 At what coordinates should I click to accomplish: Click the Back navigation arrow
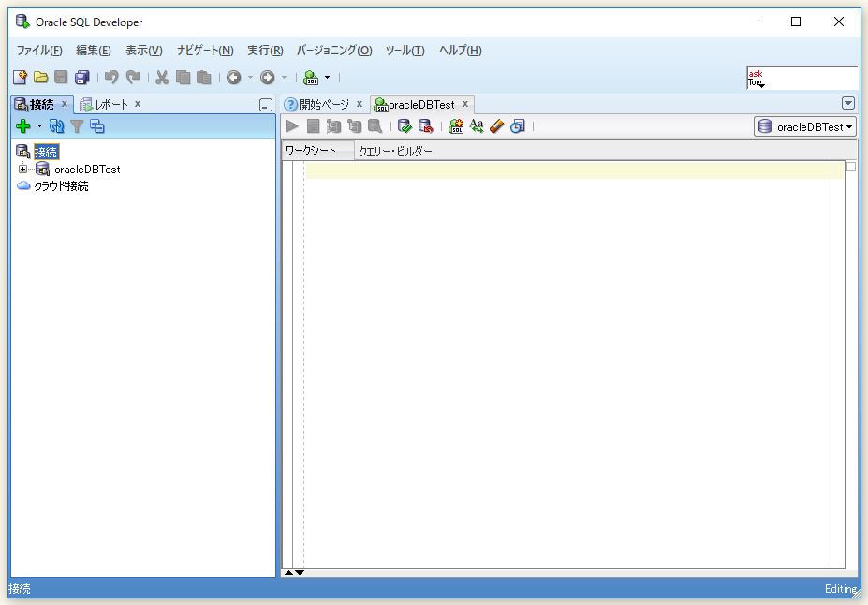(233, 78)
